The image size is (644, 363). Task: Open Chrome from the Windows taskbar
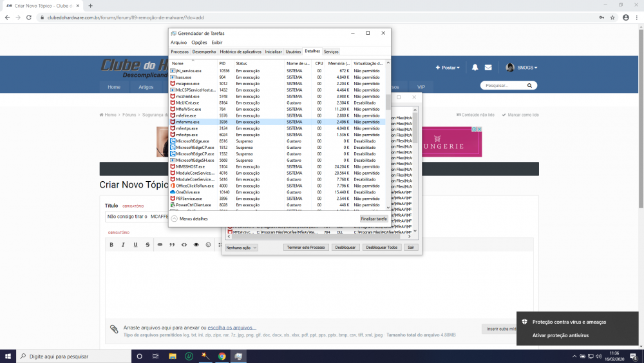pyautogui.click(x=222, y=356)
